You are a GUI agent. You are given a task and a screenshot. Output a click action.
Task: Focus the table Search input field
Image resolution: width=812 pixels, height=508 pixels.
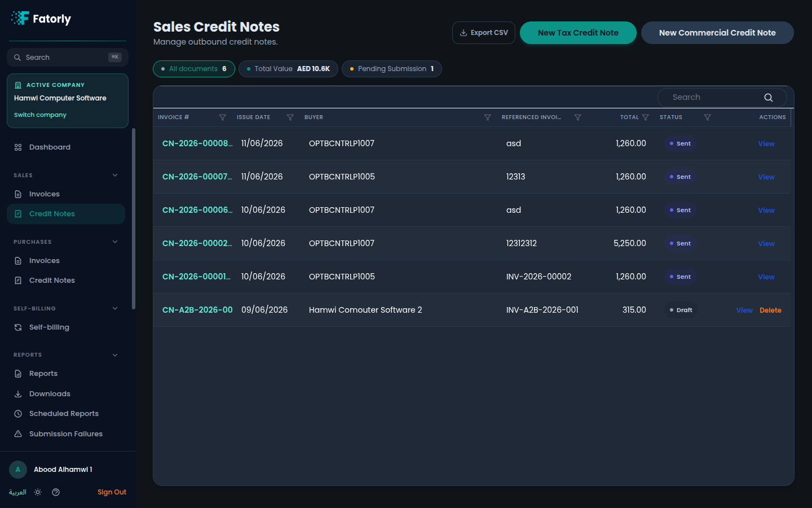(x=722, y=98)
